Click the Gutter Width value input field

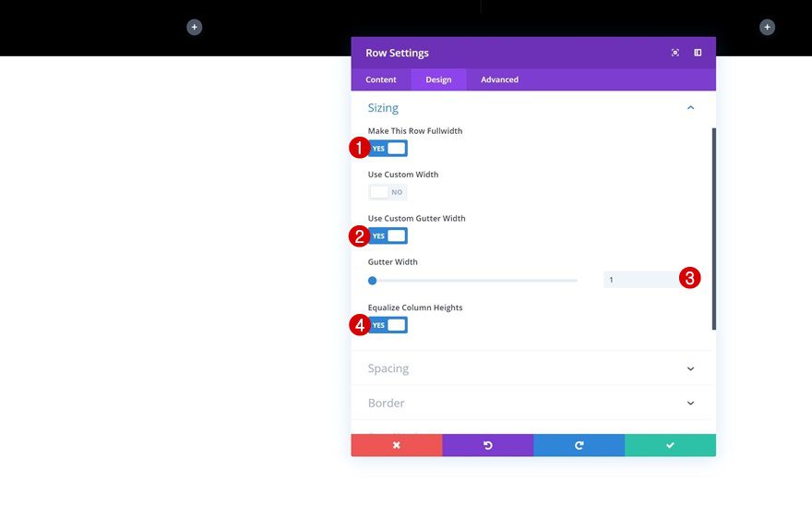tap(642, 280)
